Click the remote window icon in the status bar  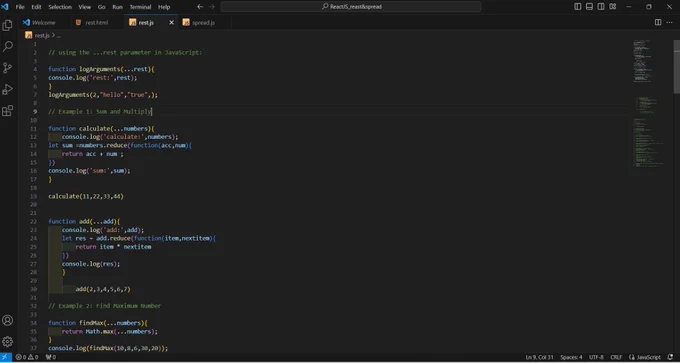click(x=6, y=357)
